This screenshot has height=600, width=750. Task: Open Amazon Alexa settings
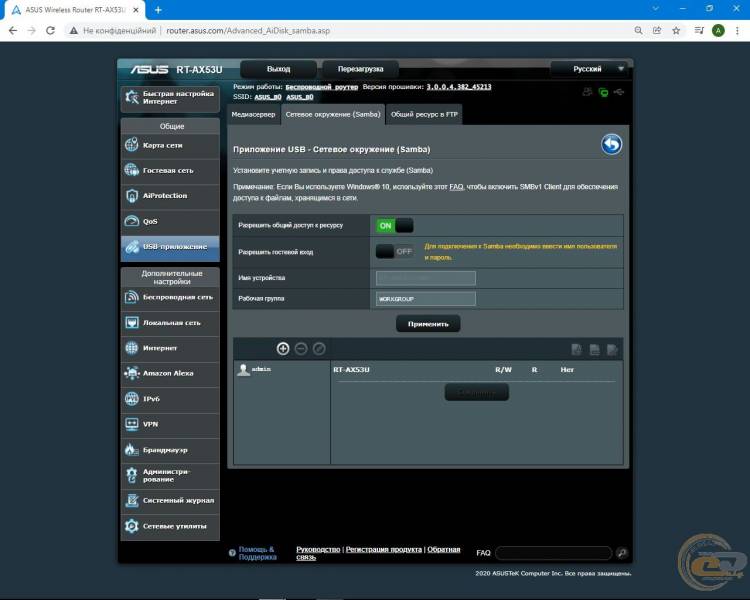click(x=170, y=373)
